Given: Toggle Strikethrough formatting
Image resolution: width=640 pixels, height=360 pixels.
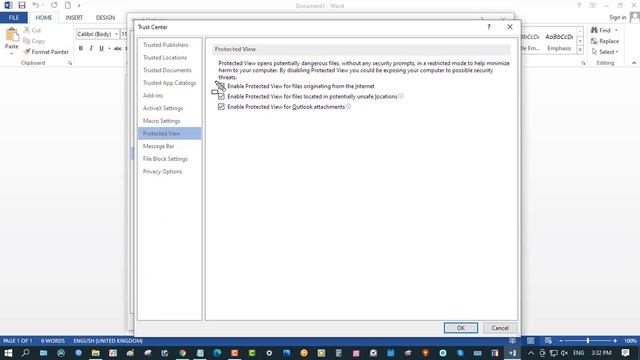Looking at the screenshot, I should 118,48.
